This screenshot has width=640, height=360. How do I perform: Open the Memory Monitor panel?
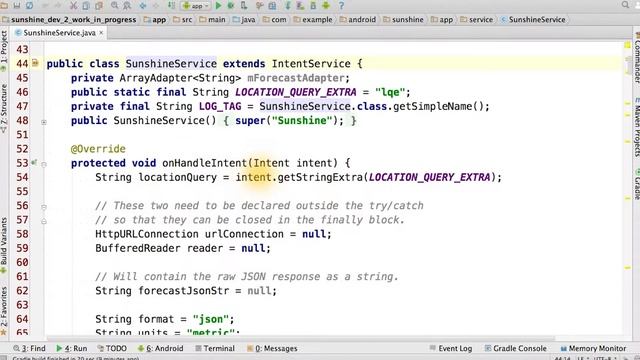(x=593, y=348)
